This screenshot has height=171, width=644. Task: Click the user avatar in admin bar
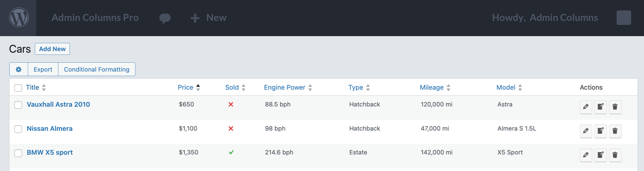coord(623,18)
